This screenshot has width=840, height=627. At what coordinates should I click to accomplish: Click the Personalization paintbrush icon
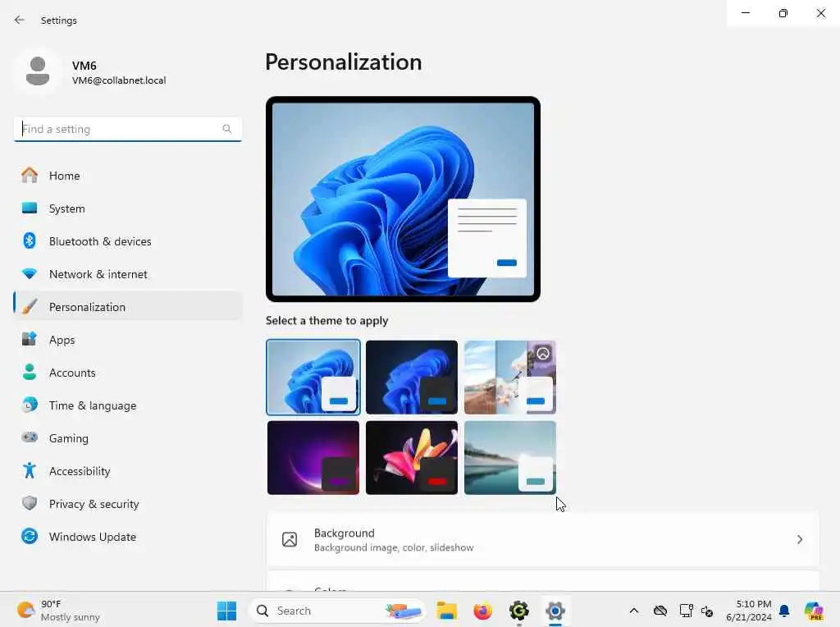click(x=30, y=307)
